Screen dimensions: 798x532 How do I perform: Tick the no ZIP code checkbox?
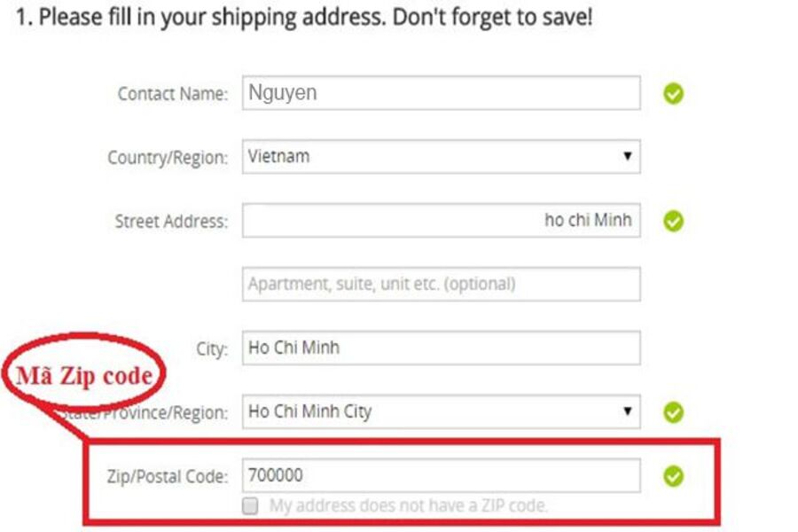[251, 506]
